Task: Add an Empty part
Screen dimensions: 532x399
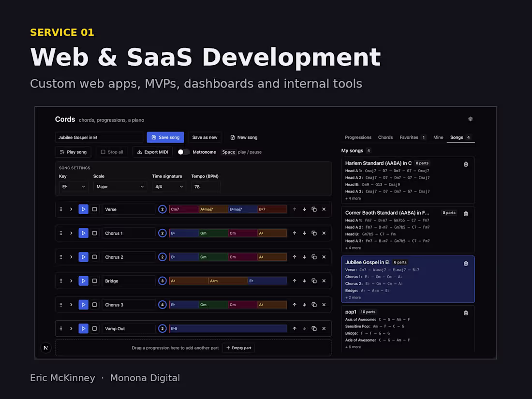Action: [239, 348]
